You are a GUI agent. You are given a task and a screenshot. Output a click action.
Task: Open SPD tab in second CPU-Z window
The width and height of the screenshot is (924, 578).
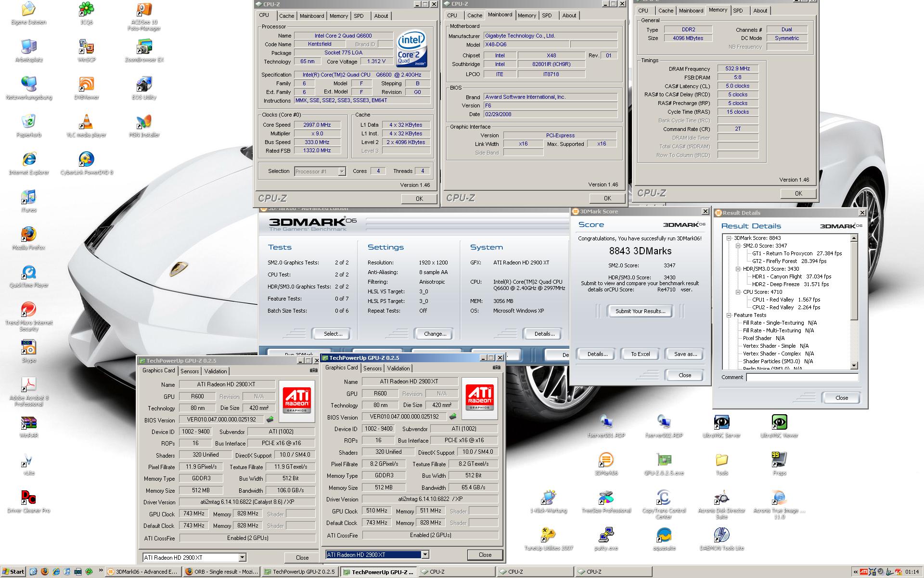click(x=547, y=15)
